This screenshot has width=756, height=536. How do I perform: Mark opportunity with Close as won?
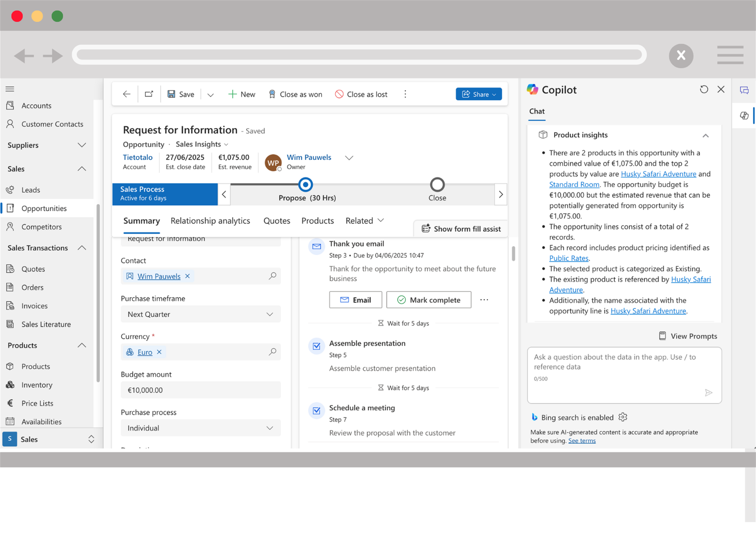tap(295, 94)
